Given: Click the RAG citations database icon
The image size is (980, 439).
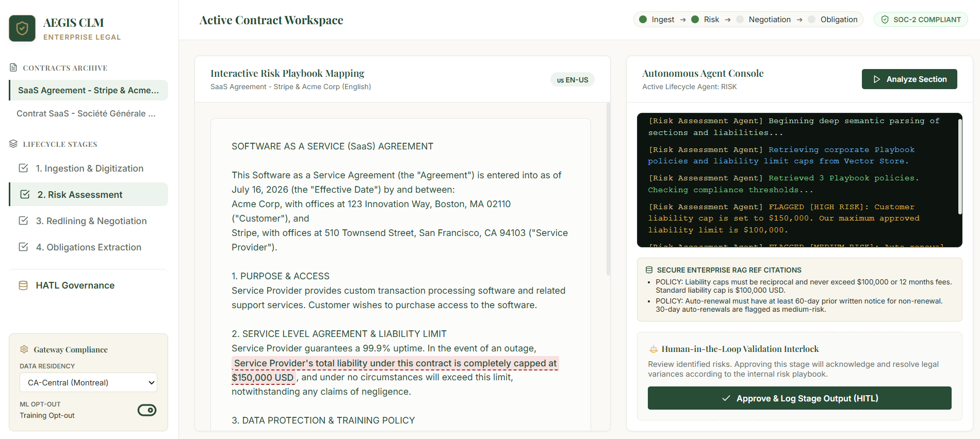Looking at the screenshot, I should coord(649,270).
